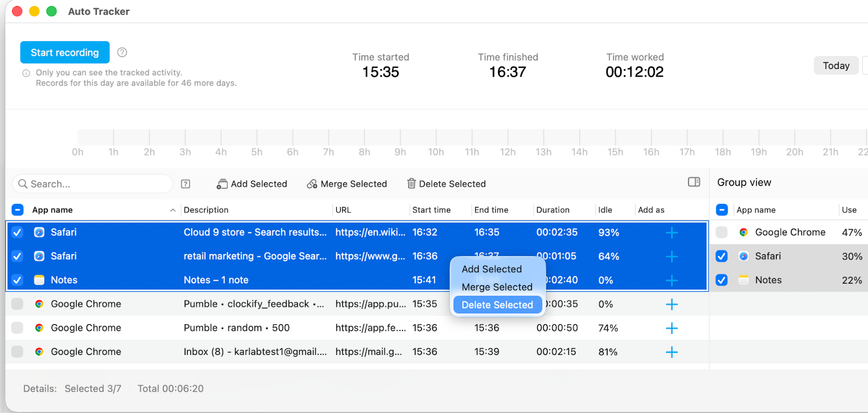
Task: Toggle the group view sidebar panel icon
Action: pyautogui.click(x=694, y=182)
